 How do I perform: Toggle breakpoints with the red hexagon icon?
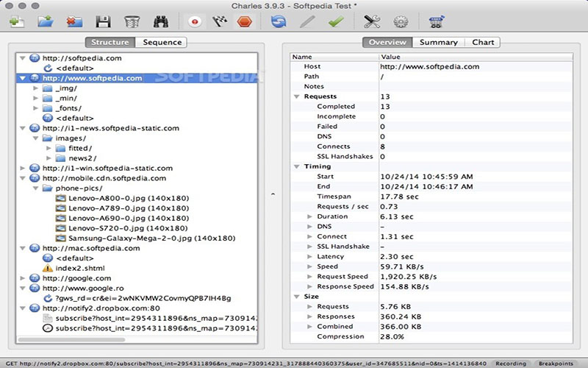click(x=245, y=21)
